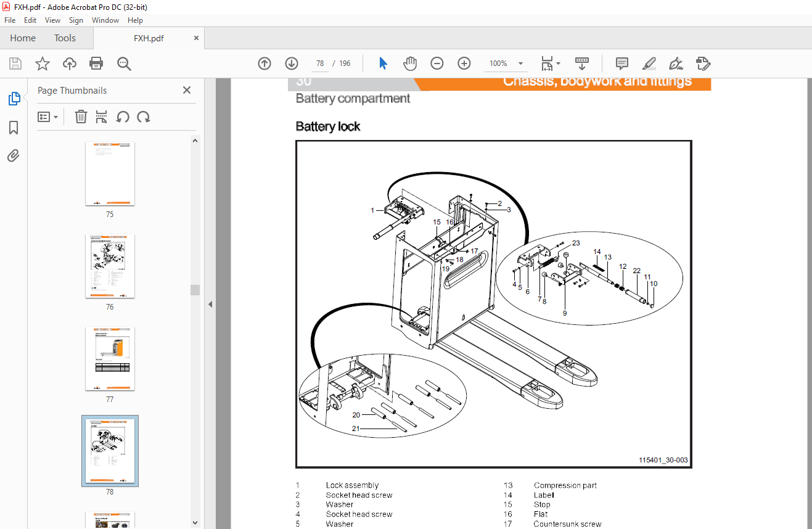Rotate page counterclockwise in thumbnails
812x529 pixels.
[x=123, y=117]
